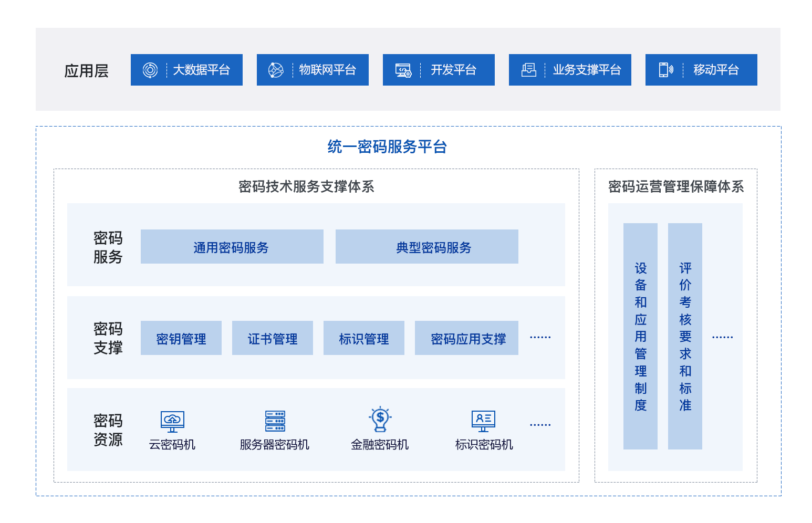This screenshot has height=523, width=812.
Task: Open the 通用密码服务 block
Action: click(232, 247)
